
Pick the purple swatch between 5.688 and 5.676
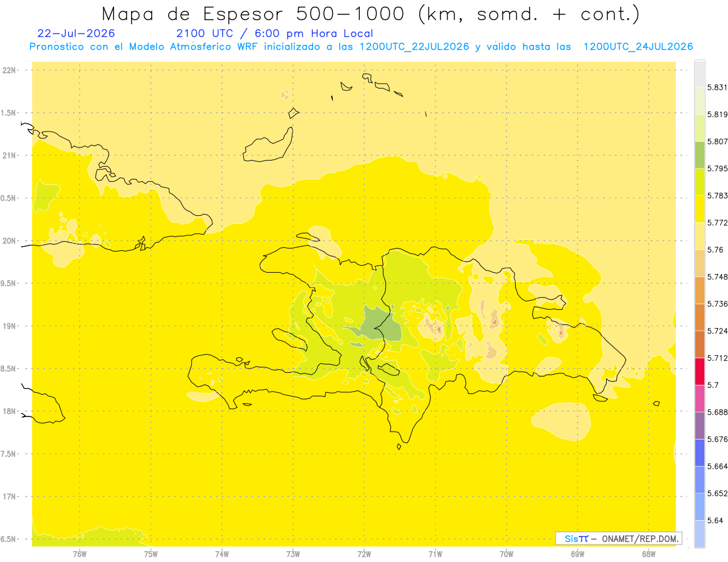point(699,425)
